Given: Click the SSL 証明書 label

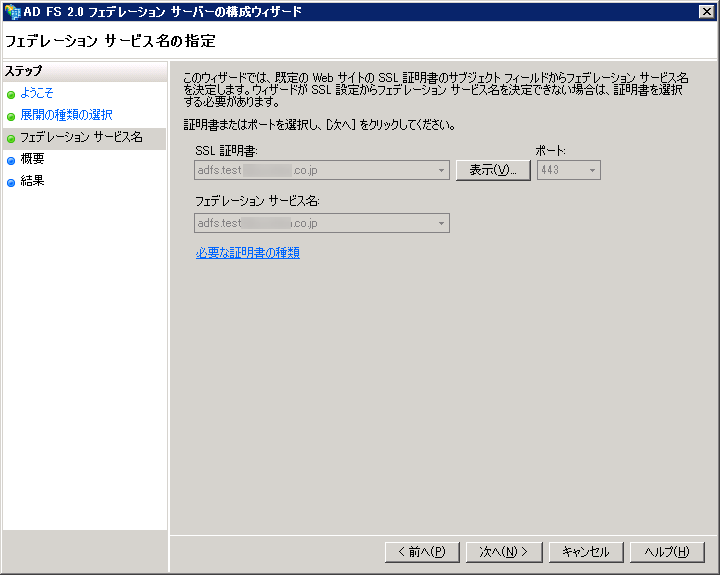Looking at the screenshot, I should (x=226, y=151).
